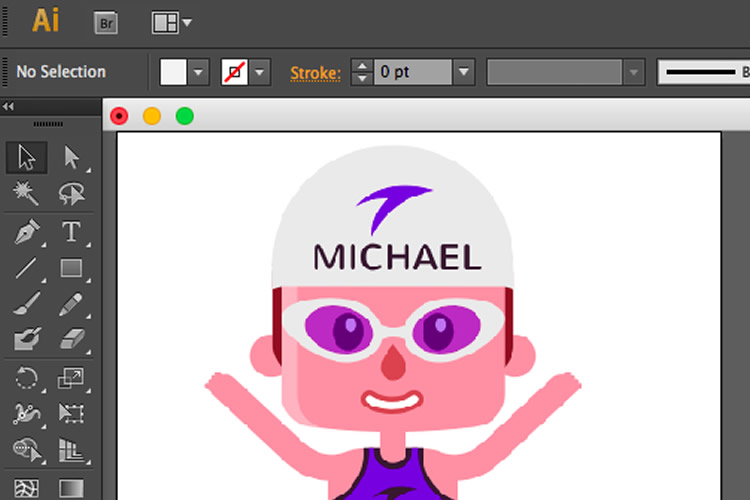Select the Gradient tool
The height and width of the screenshot is (500, 750).
[71, 488]
